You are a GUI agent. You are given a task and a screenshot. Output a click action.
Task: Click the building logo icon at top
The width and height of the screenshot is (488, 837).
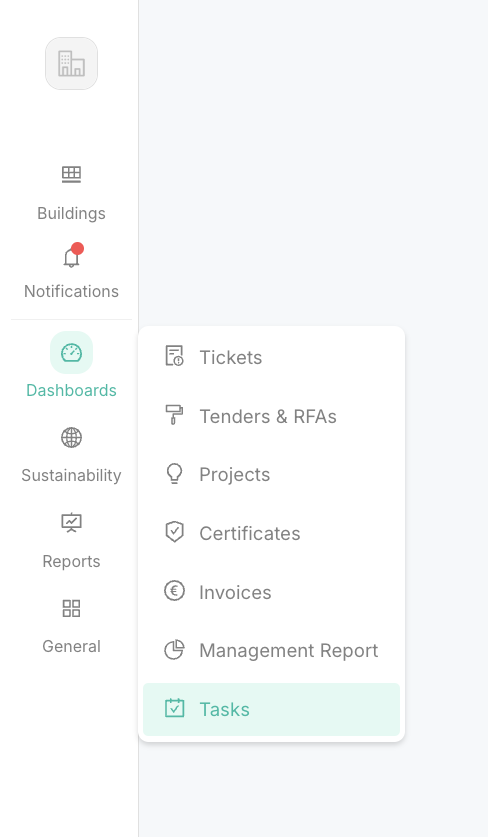click(x=72, y=64)
